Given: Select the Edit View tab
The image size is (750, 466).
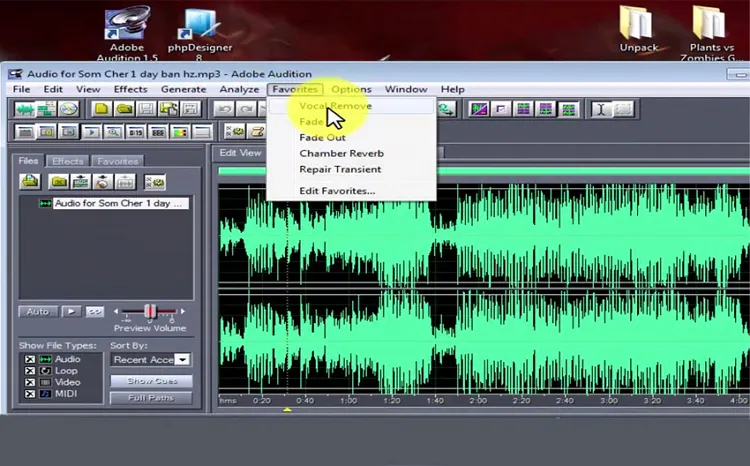Looking at the screenshot, I should pyautogui.click(x=240, y=153).
